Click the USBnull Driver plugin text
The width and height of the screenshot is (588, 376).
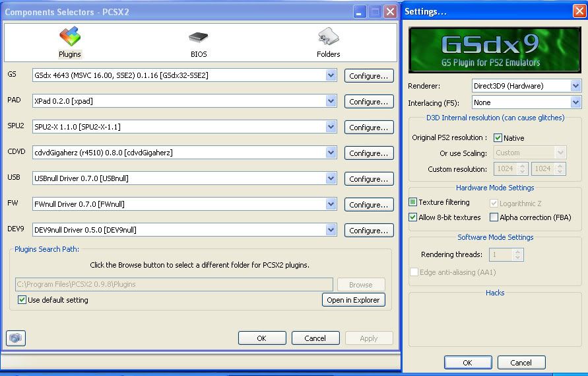point(81,178)
